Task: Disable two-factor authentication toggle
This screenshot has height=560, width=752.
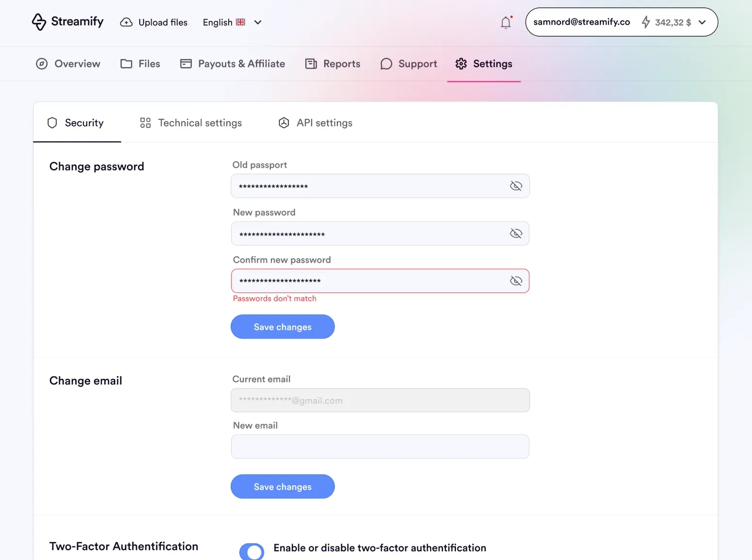Action: 252,551
